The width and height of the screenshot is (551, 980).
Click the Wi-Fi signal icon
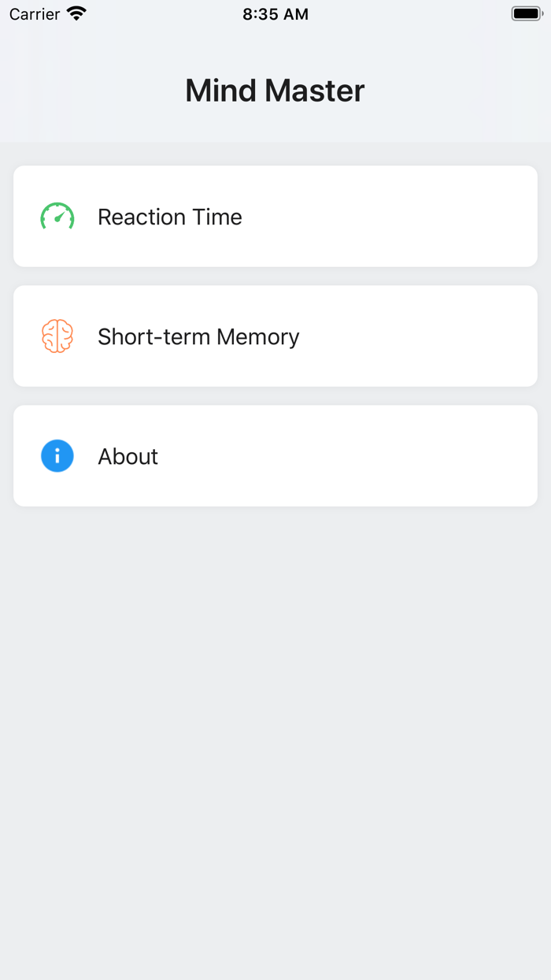click(76, 14)
